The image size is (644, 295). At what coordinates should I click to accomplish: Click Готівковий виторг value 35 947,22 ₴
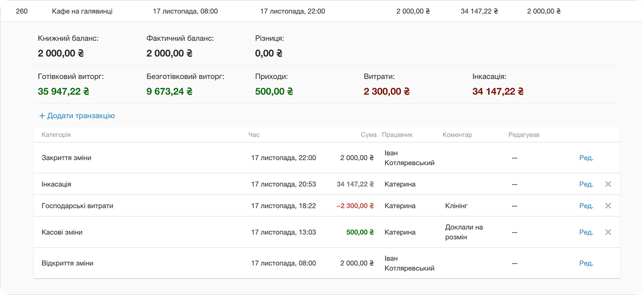[x=63, y=92]
